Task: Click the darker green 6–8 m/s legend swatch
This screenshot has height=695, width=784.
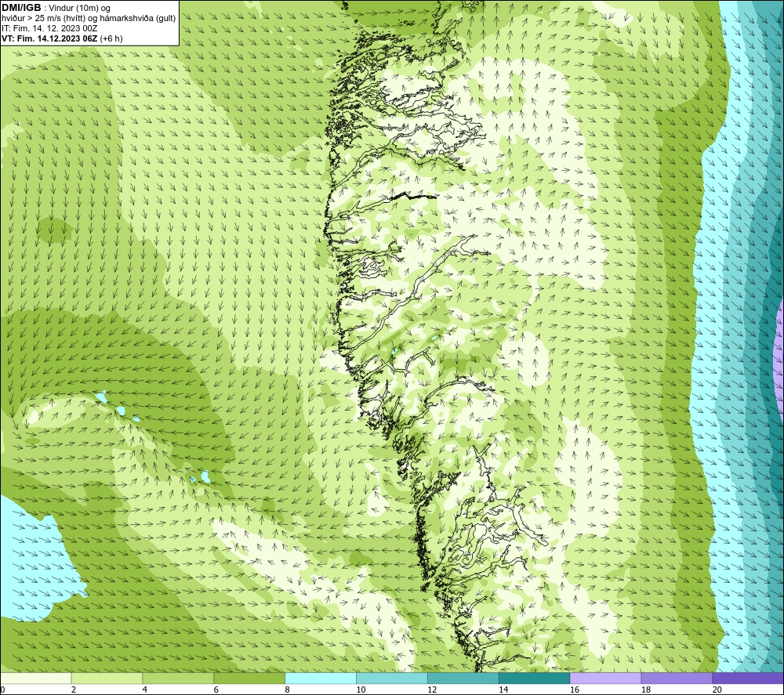Action: point(249,678)
